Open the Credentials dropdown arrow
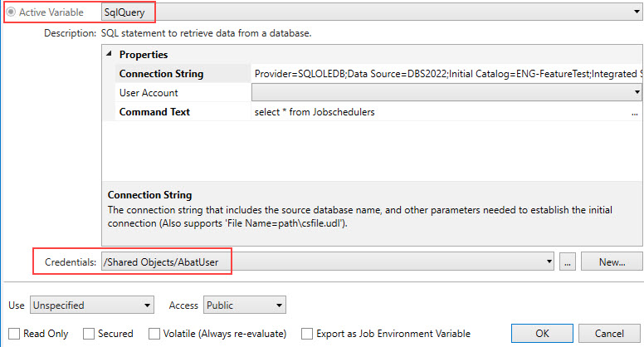Image resolution: width=644 pixels, height=347 pixels. coord(549,261)
